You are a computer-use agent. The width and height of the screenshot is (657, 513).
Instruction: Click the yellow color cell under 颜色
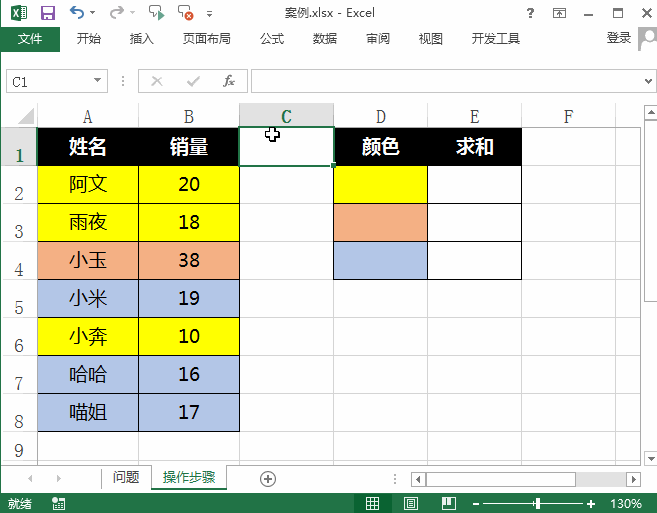pos(380,184)
